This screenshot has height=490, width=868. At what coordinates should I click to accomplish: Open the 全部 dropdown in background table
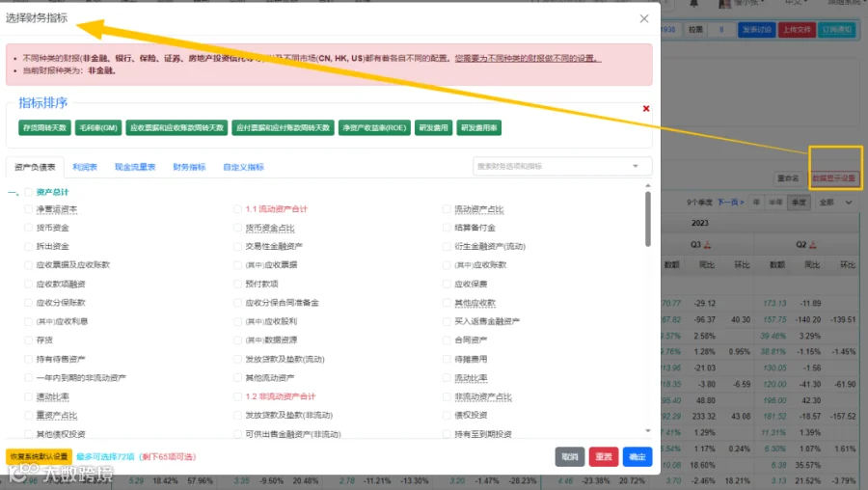(836, 203)
